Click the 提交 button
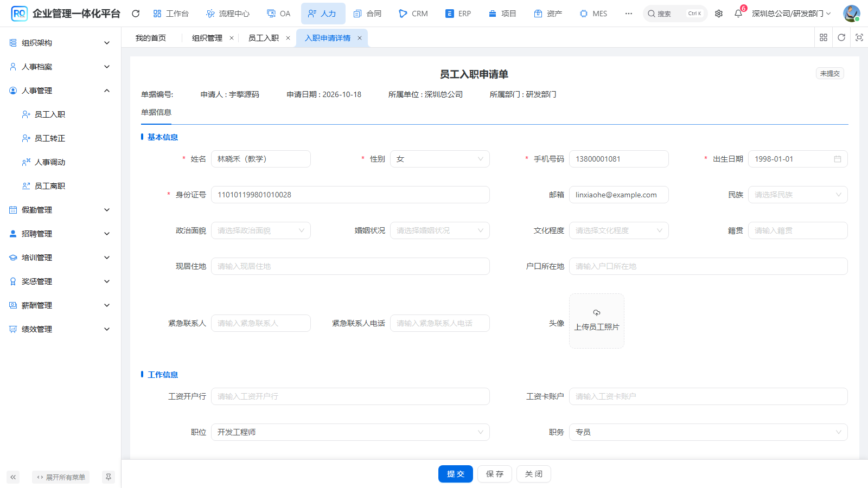Image resolution: width=868 pixels, height=488 pixels. (456, 474)
